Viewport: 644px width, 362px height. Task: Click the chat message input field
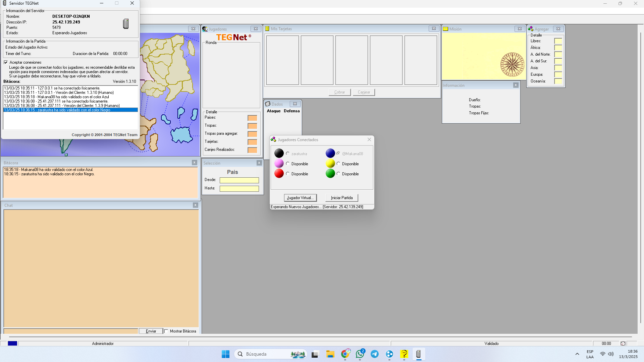pos(71,331)
